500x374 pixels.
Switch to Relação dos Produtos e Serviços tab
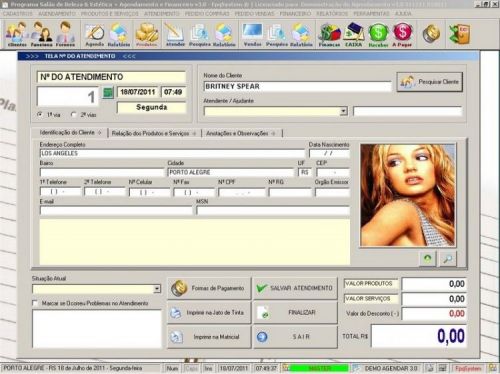click(x=154, y=133)
